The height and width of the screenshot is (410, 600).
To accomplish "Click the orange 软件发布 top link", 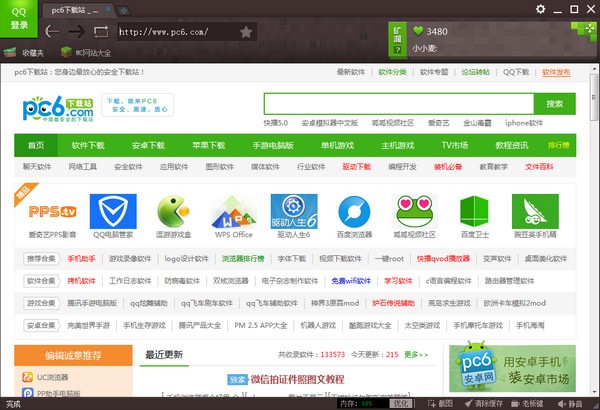I will tap(556, 72).
